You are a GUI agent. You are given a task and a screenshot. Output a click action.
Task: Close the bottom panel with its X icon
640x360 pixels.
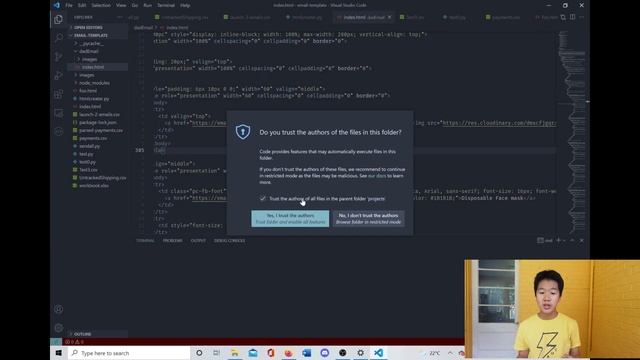click(582, 240)
